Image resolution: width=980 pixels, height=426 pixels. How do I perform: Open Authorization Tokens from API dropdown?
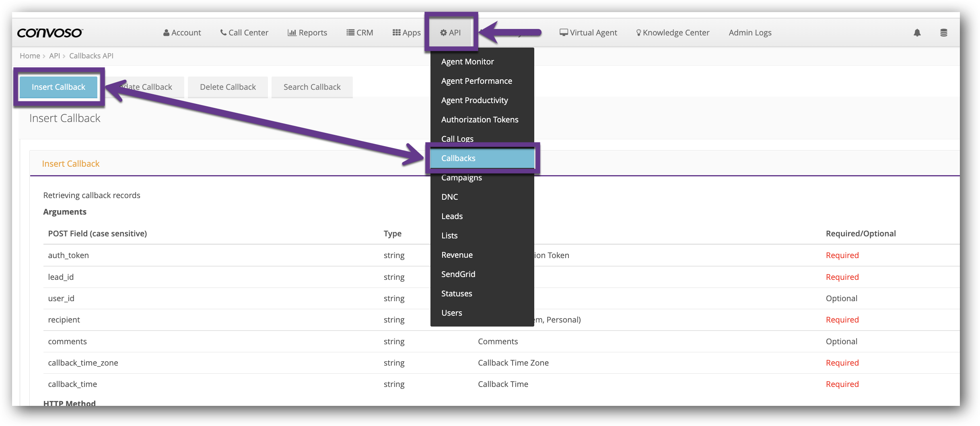482,120
